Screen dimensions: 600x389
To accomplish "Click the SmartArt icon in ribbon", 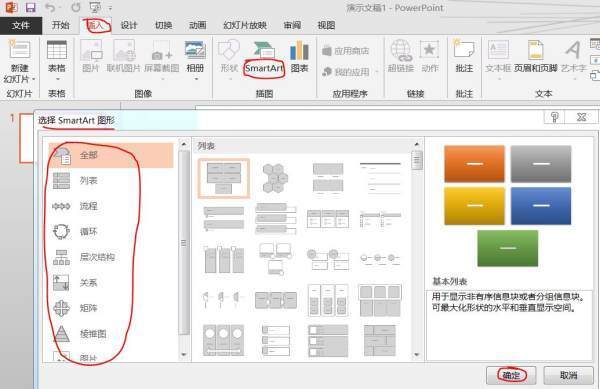I will pyautogui.click(x=264, y=50).
